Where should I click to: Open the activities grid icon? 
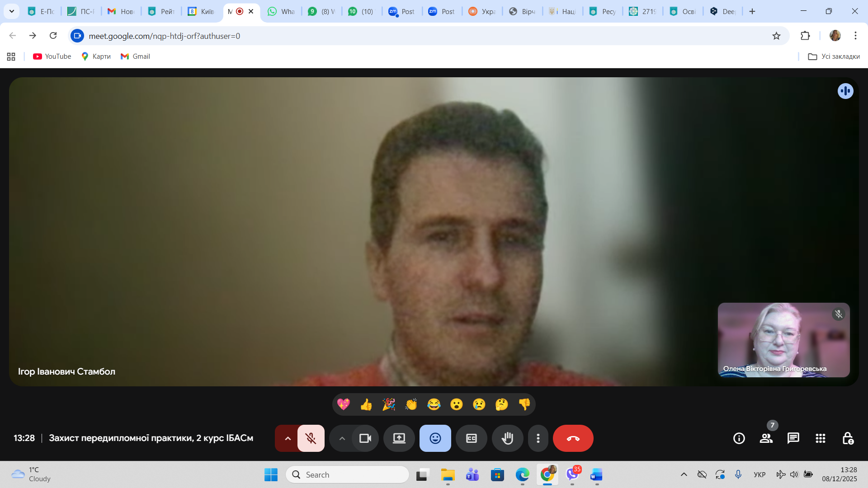(x=820, y=438)
